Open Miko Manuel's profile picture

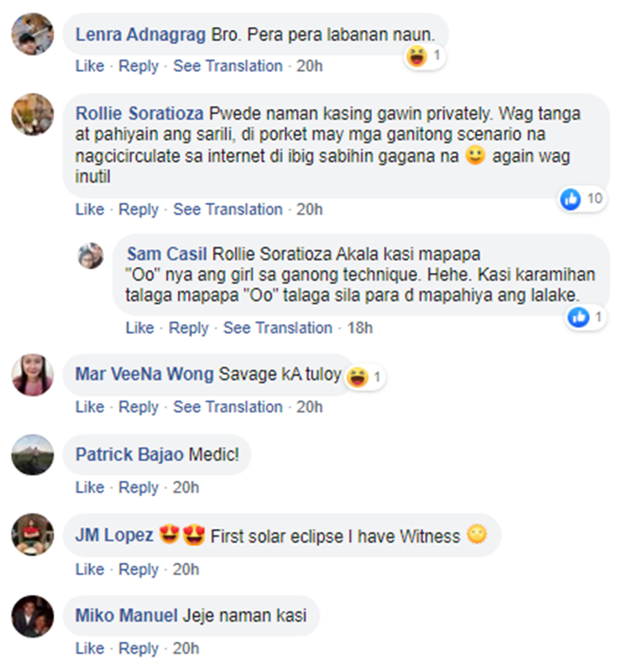tap(33, 616)
